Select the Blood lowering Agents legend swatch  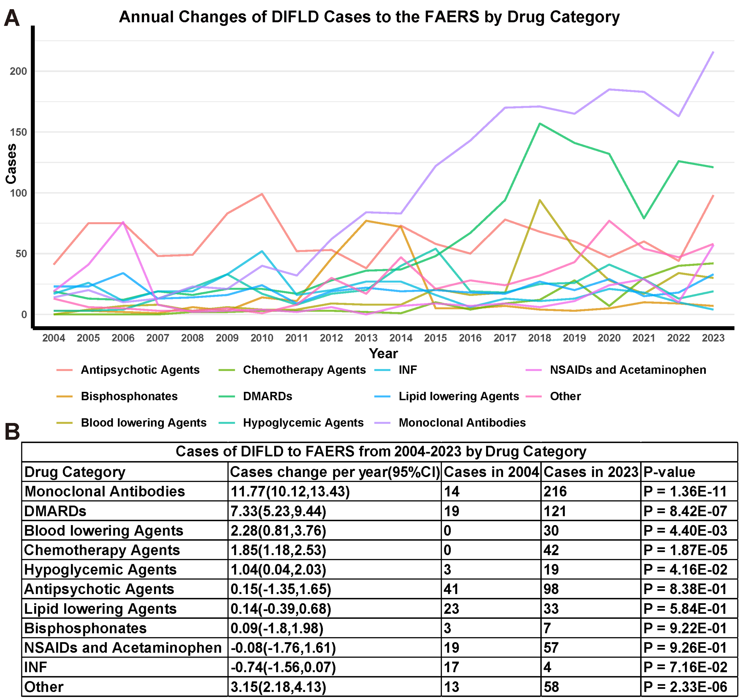coord(64,423)
